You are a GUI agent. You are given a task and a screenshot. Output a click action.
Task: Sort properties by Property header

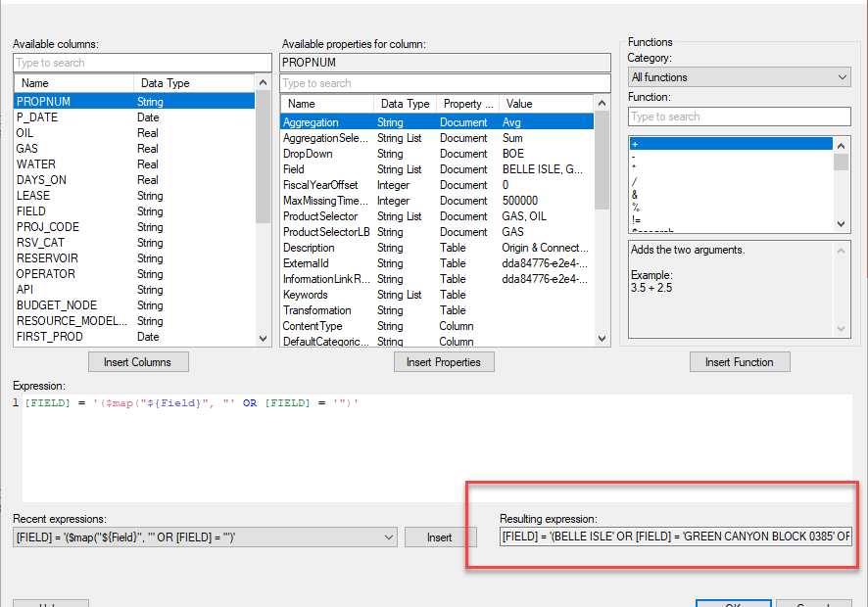tap(467, 104)
